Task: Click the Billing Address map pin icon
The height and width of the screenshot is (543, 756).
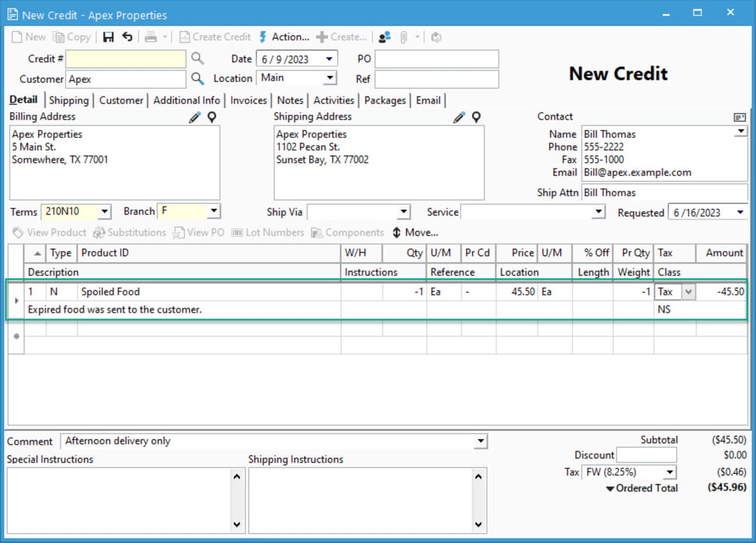Action: click(212, 117)
